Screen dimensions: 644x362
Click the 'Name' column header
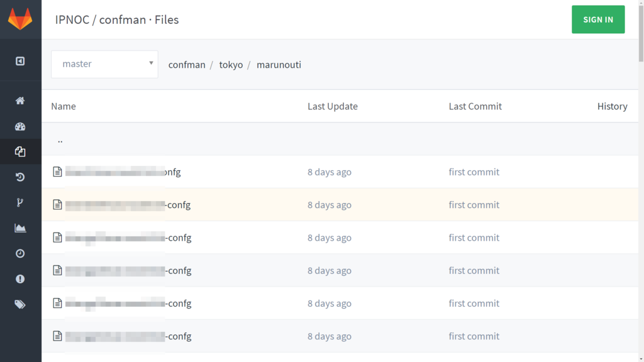click(64, 106)
